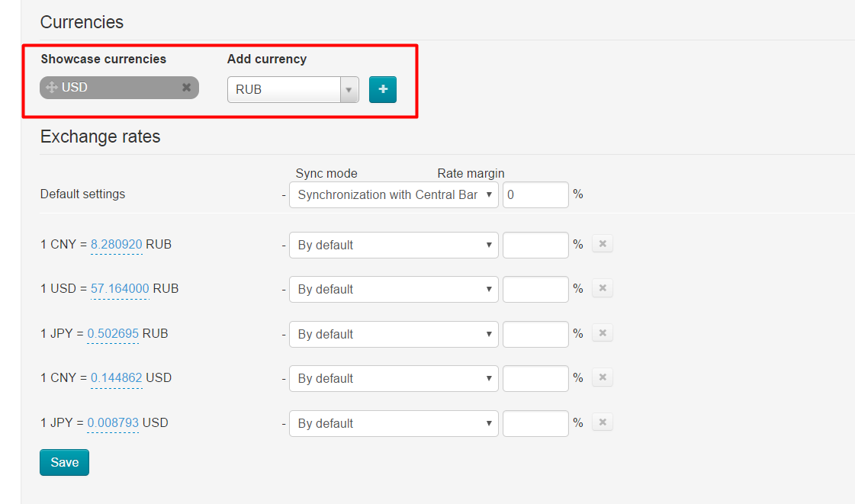This screenshot has width=855, height=504.
Task: Edit the 57.164000 USD to RUB rate
Action: tap(120, 289)
